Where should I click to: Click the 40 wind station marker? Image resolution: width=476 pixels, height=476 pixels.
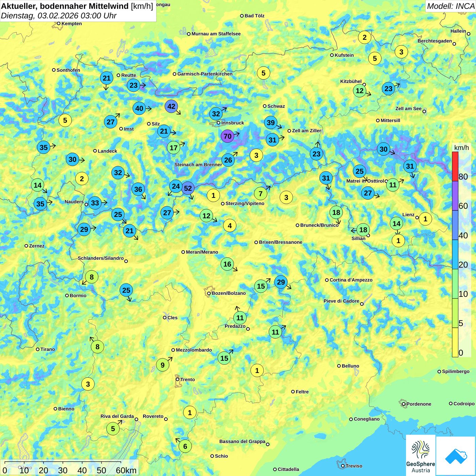tap(139, 108)
